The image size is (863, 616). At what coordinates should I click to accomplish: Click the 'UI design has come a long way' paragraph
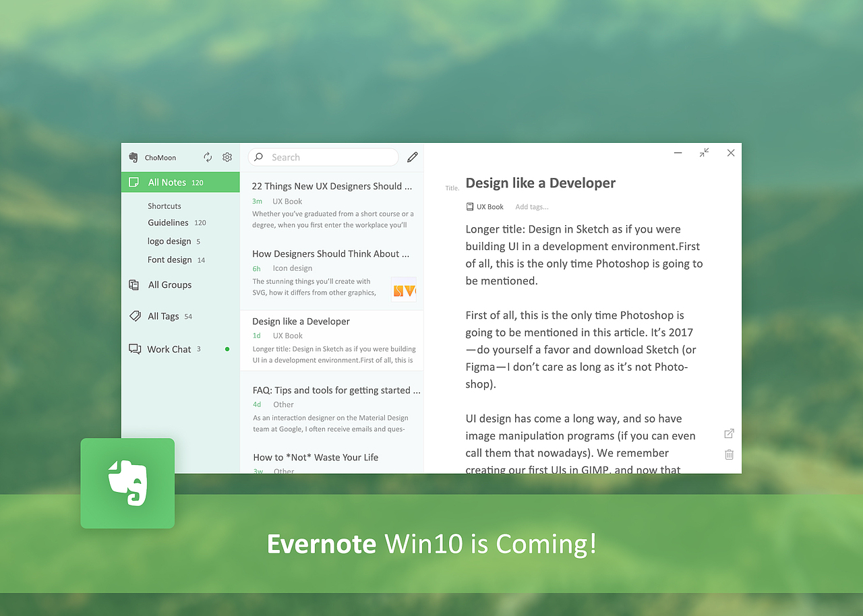pos(580,444)
